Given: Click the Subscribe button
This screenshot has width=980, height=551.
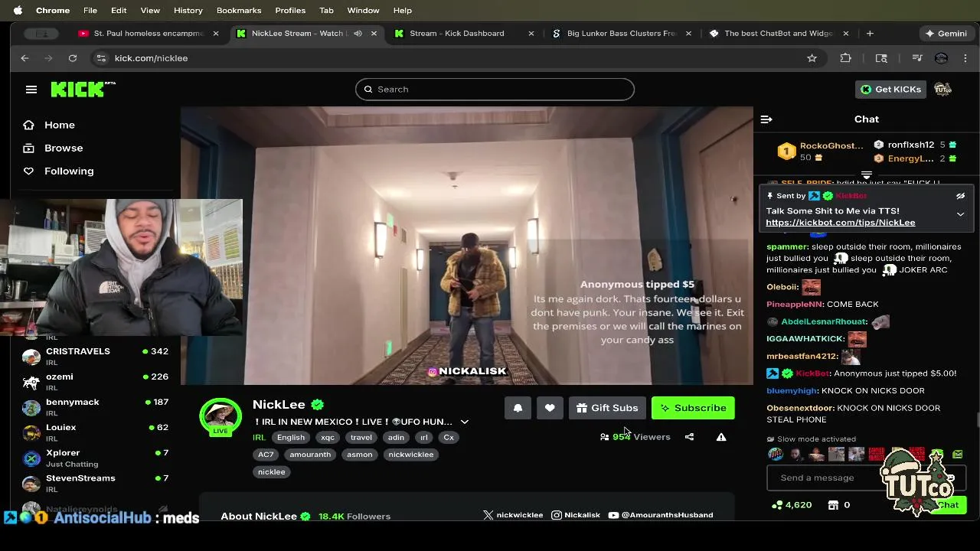Looking at the screenshot, I should [x=693, y=408].
